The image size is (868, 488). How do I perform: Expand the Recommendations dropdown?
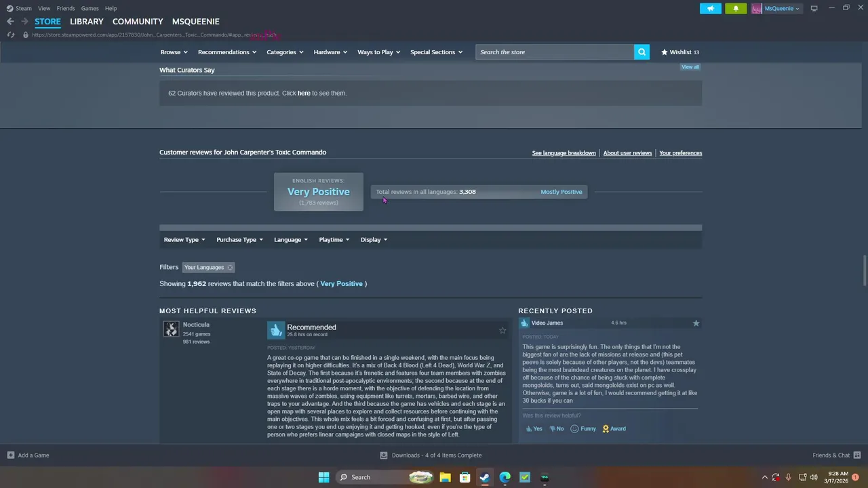(x=227, y=52)
